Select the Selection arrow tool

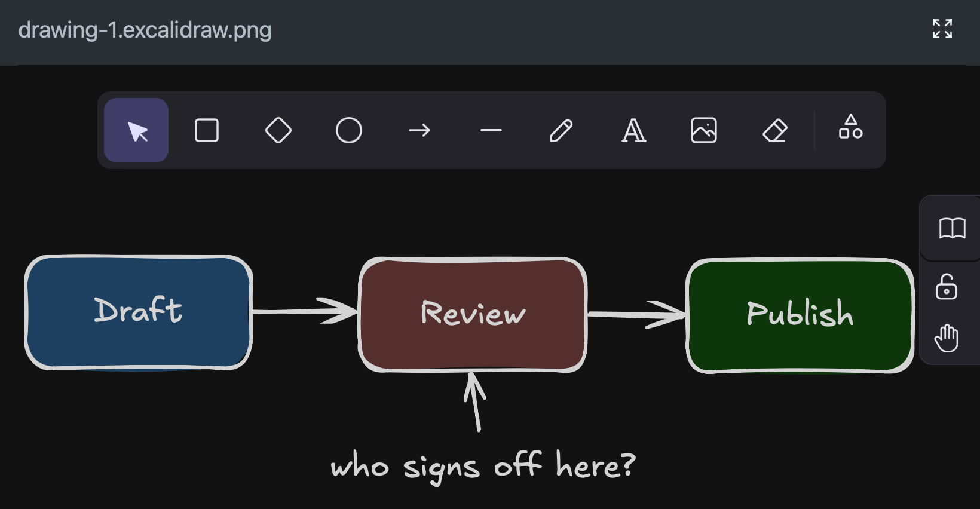pyautogui.click(x=136, y=130)
